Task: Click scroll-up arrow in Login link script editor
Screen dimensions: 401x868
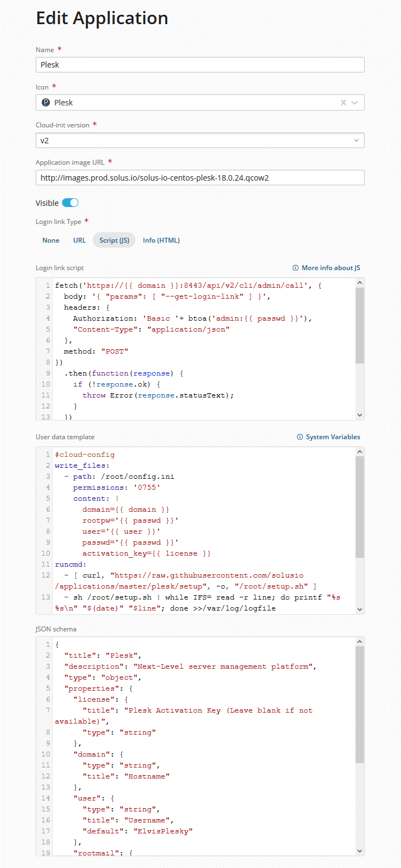Action: click(x=360, y=283)
